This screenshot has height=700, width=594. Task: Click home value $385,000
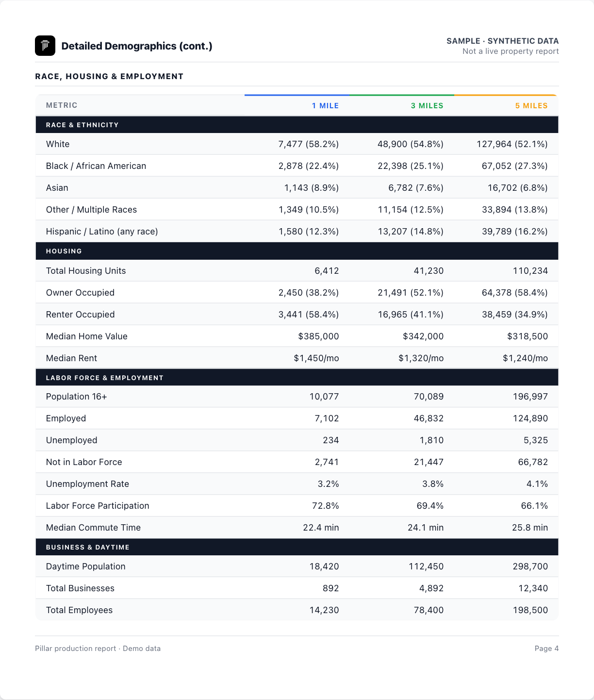pyautogui.click(x=318, y=336)
